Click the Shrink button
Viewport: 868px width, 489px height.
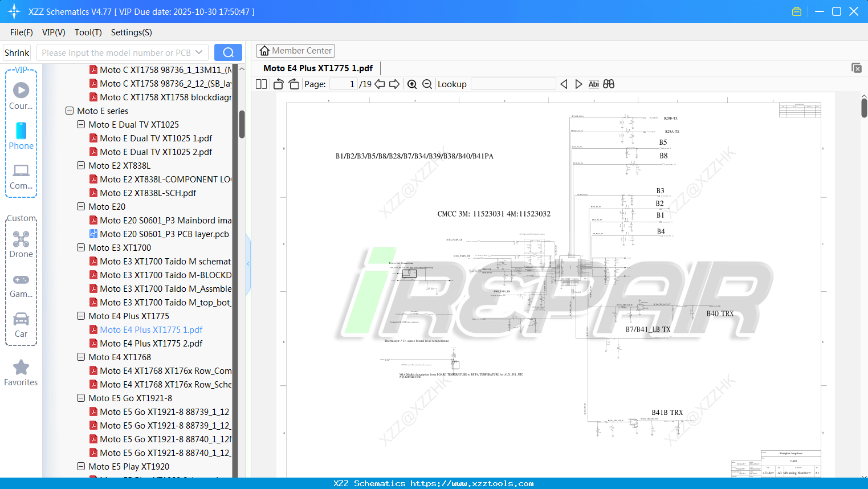(x=17, y=52)
